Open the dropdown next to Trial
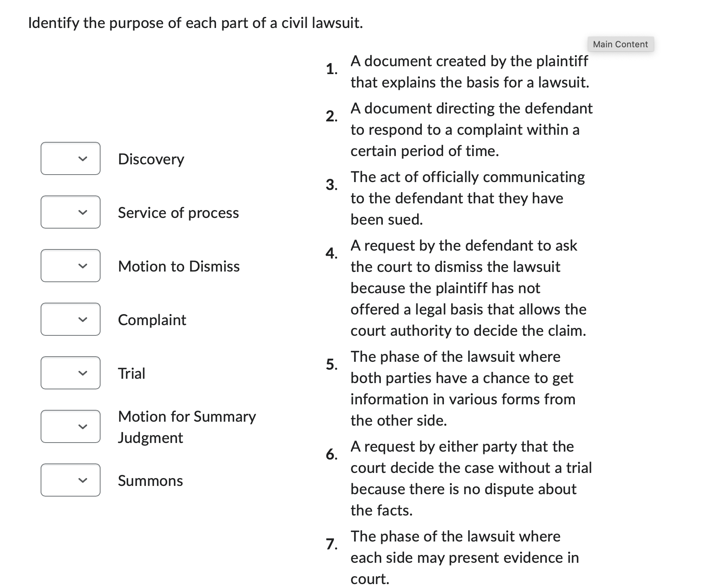701x588 pixels. [70, 373]
